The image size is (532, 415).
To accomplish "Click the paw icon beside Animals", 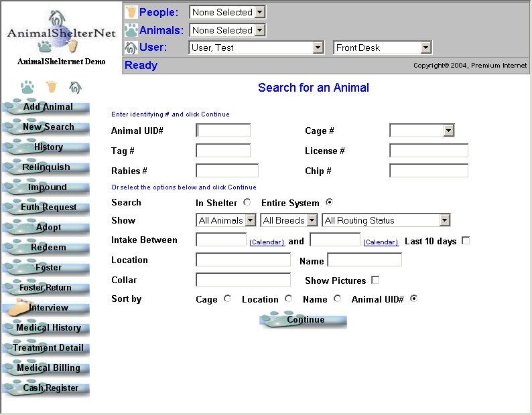I will click(131, 30).
